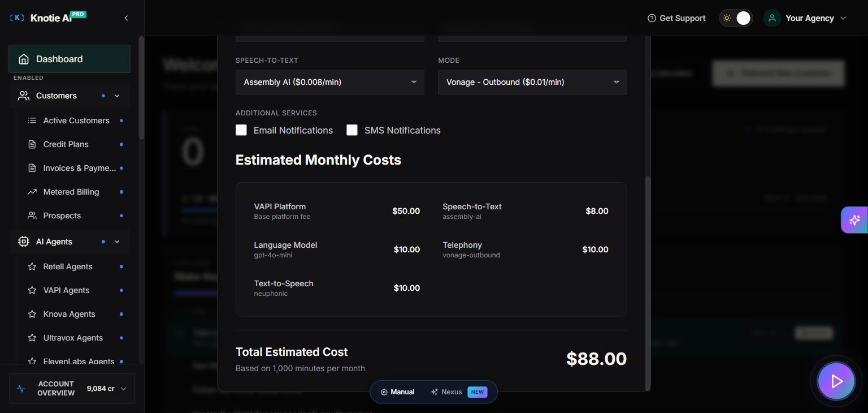
Task: Click the VAPI Platform $50.00 amount
Action: click(x=406, y=211)
